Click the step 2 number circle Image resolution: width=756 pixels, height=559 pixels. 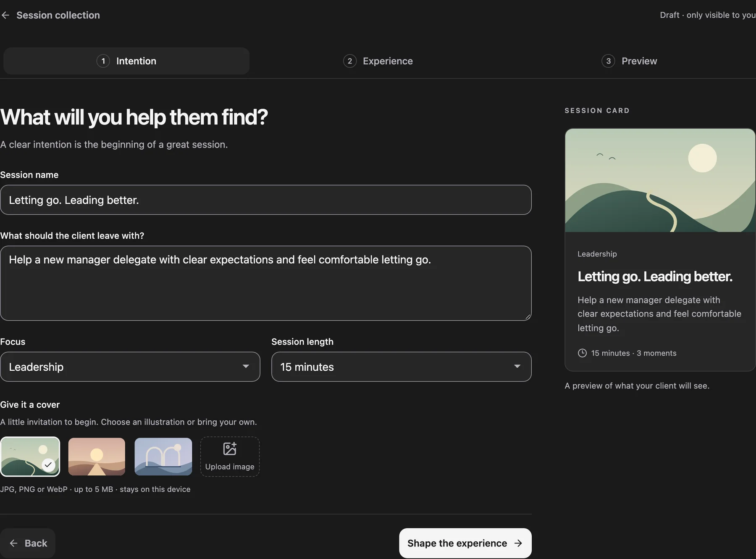tap(350, 61)
